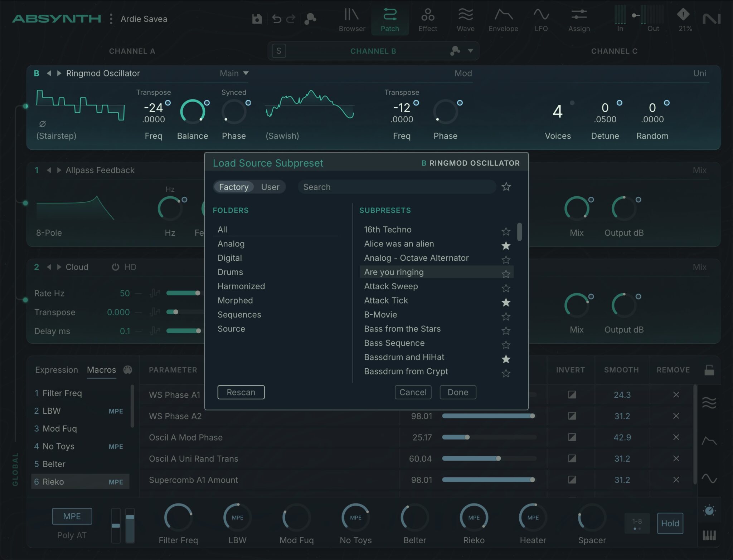This screenshot has height=560, width=733.
Task: Go to next module type after Ringmod Oscillator
Action: [59, 73]
